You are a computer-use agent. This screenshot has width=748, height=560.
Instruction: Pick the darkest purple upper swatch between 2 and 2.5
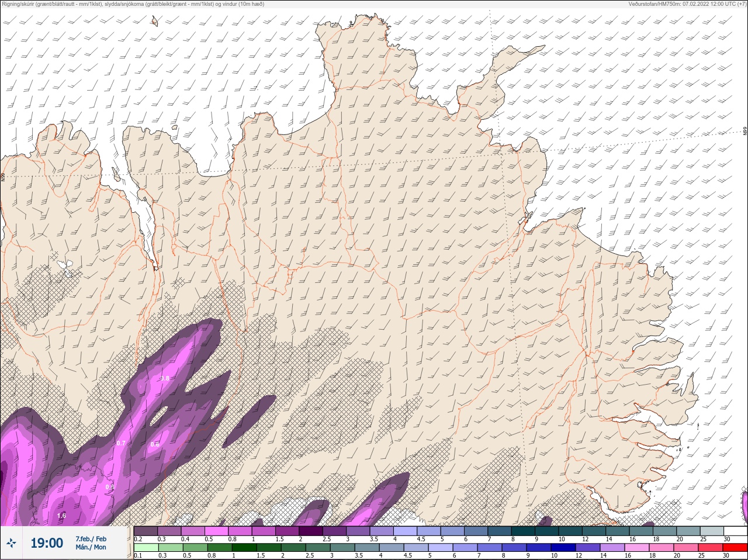click(x=310, y=531)
